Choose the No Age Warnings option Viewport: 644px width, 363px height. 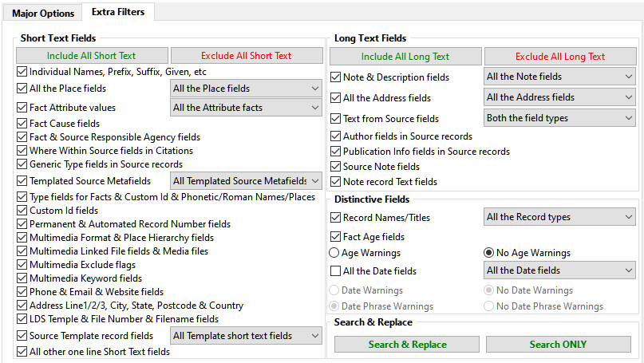pyautogui.click(x=489, y=253)
